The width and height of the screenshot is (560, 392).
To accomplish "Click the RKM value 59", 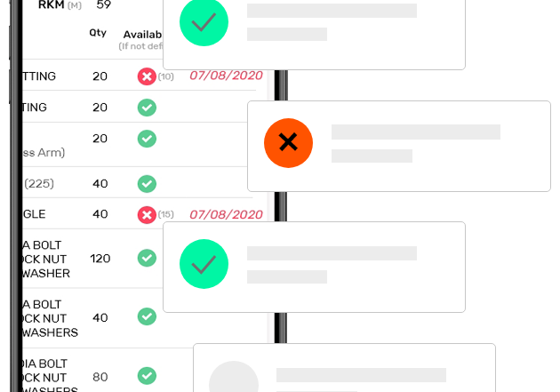I will point(104,4).
